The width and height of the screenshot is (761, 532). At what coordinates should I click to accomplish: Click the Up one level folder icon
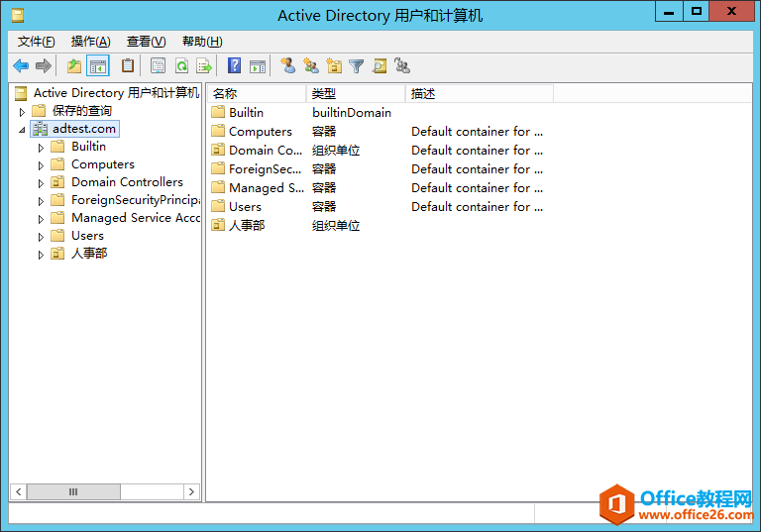(74, 65)
